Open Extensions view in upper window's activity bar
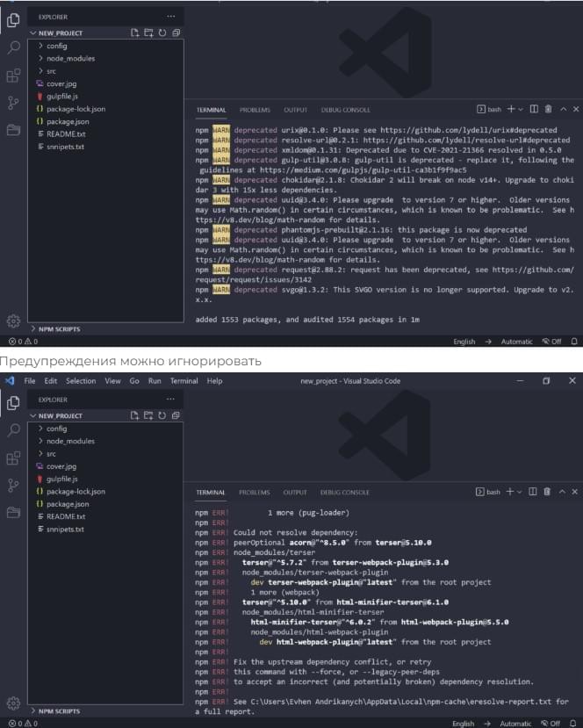The image size is (583, 728). [13, 76]
